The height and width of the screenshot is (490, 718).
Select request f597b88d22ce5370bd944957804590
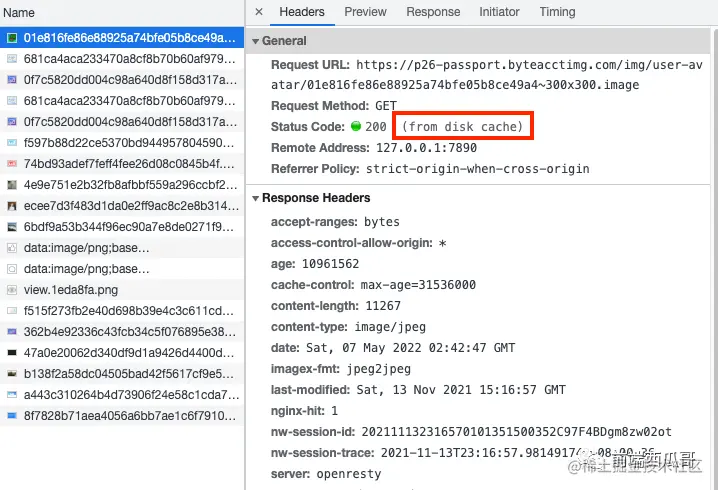(122, 143)
